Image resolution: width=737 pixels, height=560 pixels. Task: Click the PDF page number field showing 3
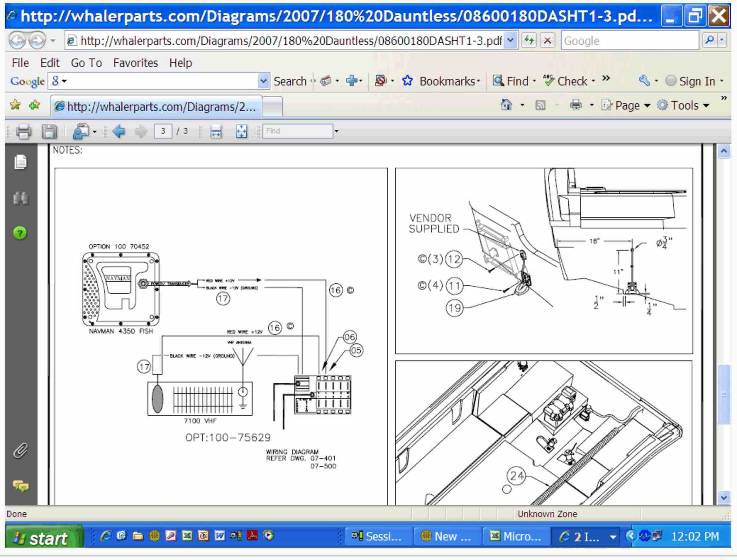tap(163, 131)
